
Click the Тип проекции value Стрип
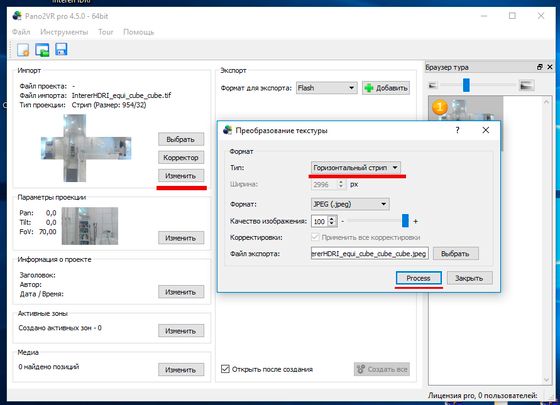109,105
